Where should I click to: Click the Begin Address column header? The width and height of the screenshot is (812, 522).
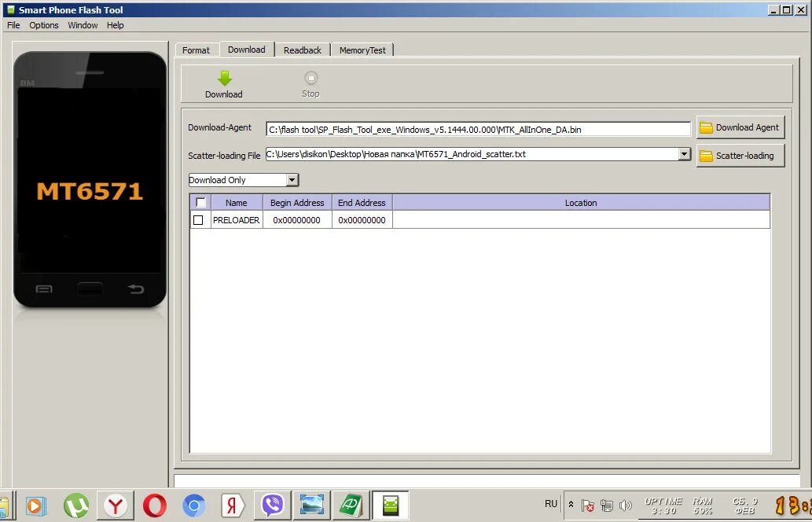pyautogui.click(x=297, y=203)
